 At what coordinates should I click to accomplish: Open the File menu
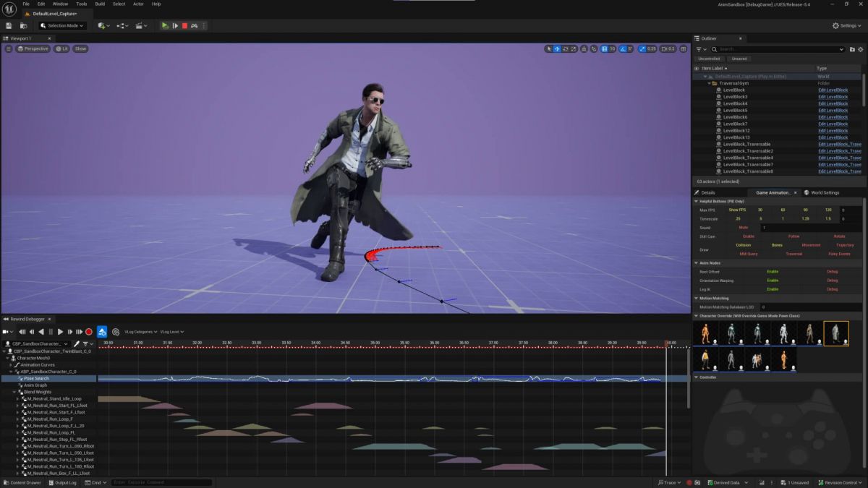[26, 4]
